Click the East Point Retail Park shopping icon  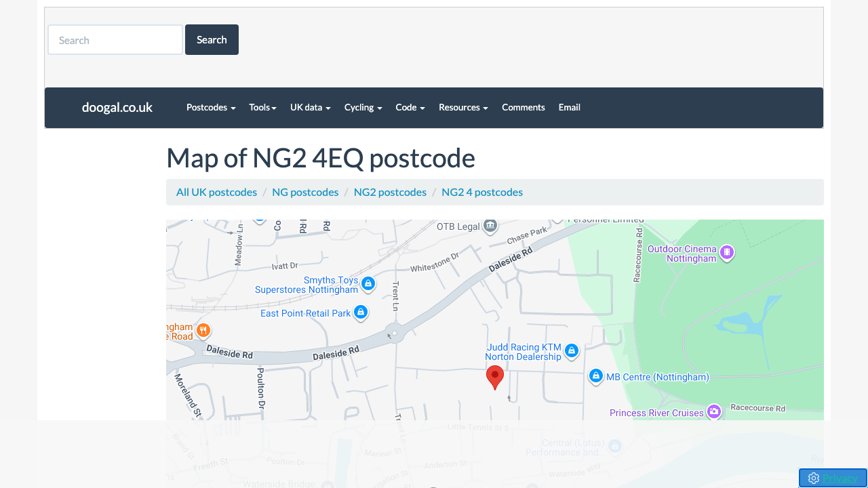(x=361, y=312)
